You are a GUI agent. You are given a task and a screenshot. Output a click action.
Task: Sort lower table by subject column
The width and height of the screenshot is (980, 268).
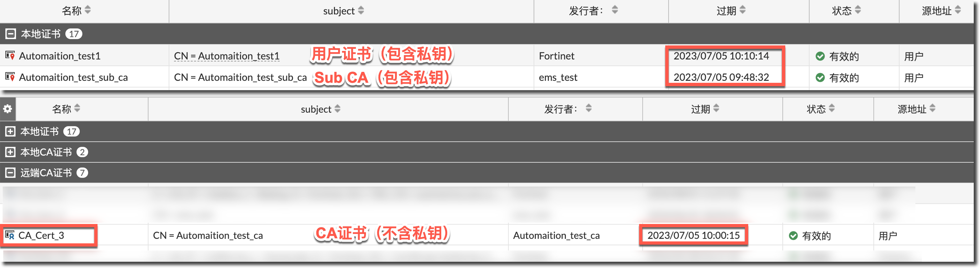pyautogui.click(x=337, y=109)
